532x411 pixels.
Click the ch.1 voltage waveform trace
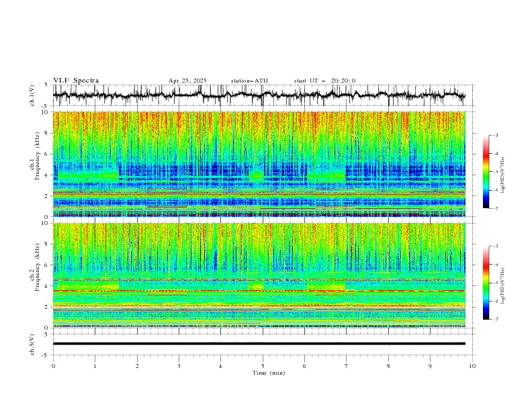[x=259, y=95]
